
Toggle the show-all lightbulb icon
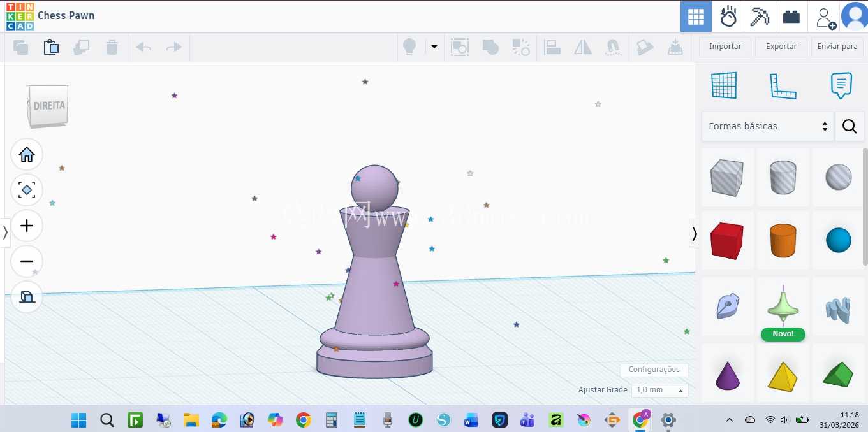pyautogui.click(x=409, y=47)
